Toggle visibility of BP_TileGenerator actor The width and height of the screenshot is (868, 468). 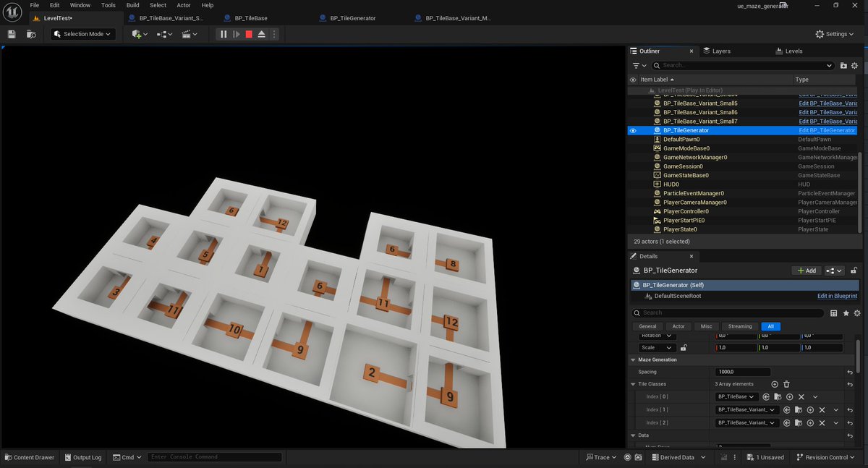point(633,130)
